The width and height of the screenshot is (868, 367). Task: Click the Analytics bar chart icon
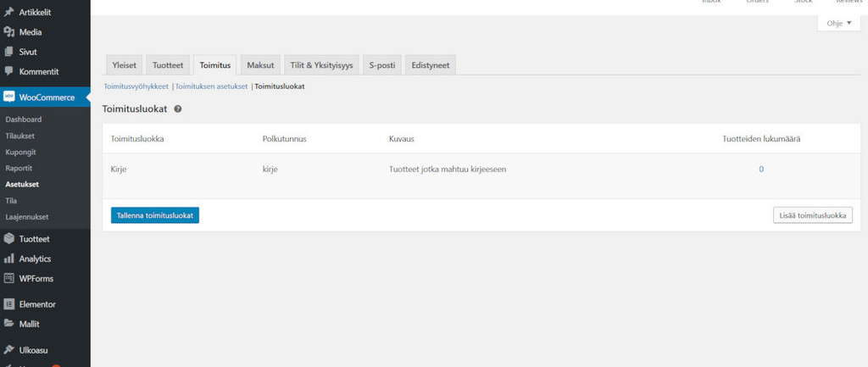point(8,259)
